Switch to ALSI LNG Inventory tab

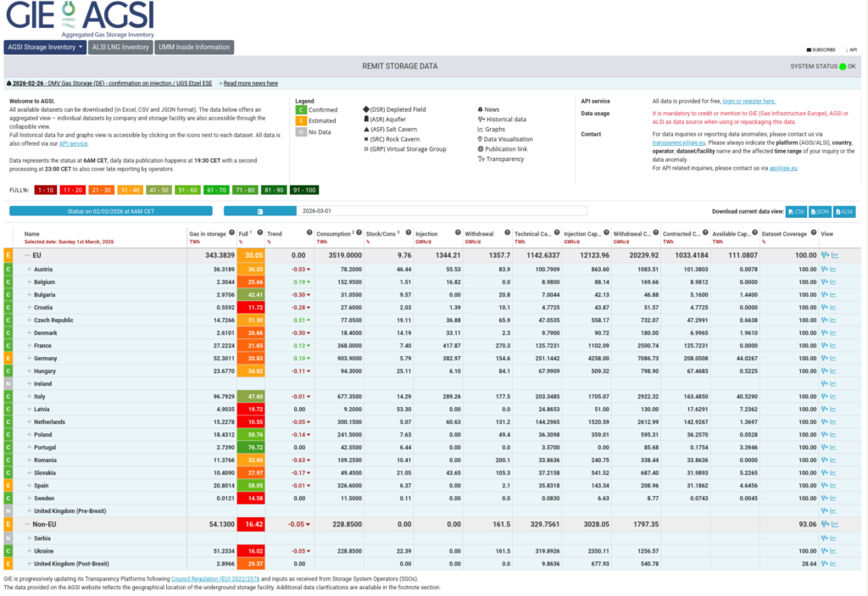click(x=121, y=47)
